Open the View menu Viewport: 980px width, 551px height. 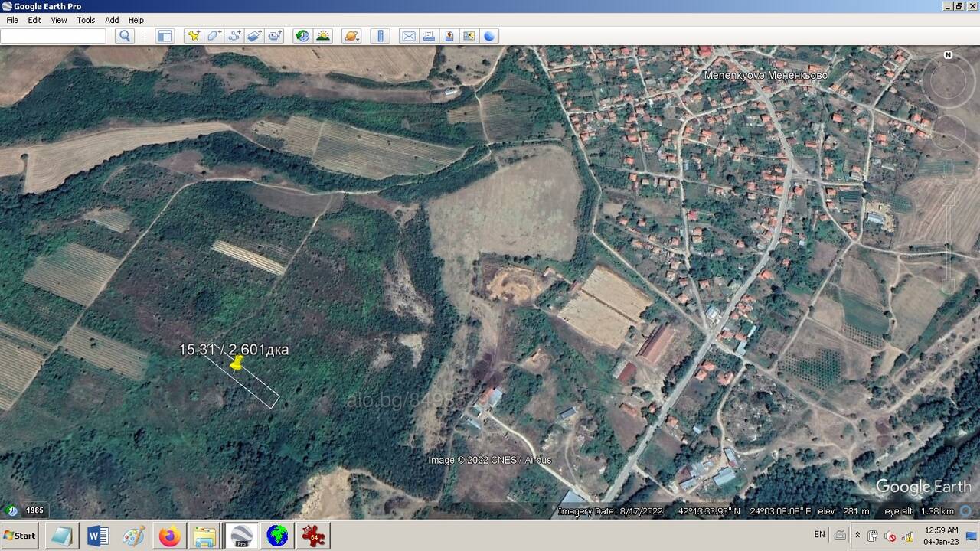pos(59,20)
